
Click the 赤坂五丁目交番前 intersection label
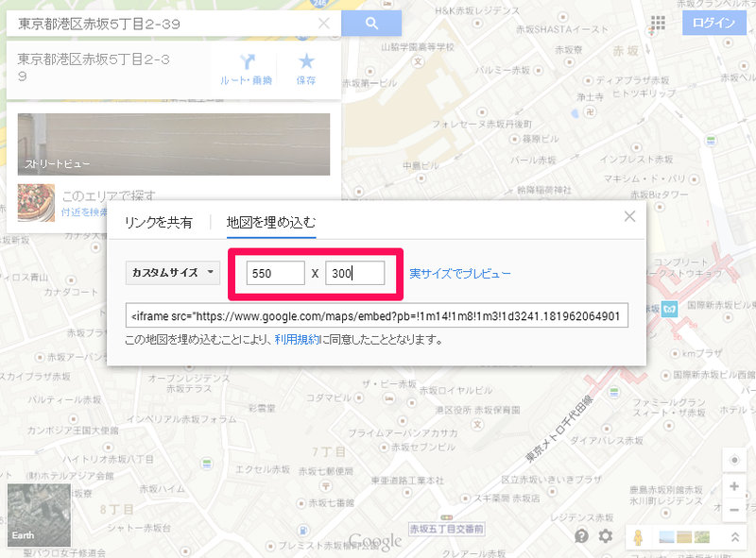coord(446,529)
